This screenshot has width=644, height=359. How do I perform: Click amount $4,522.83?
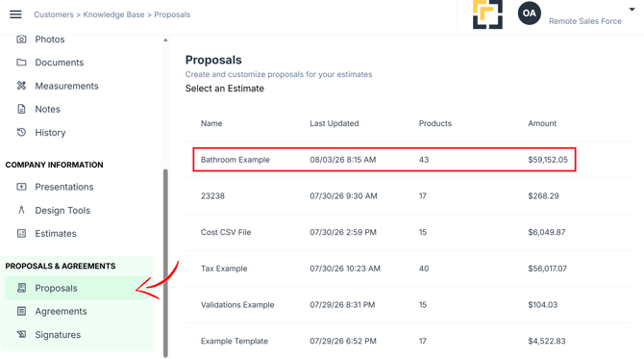[546, 341]
